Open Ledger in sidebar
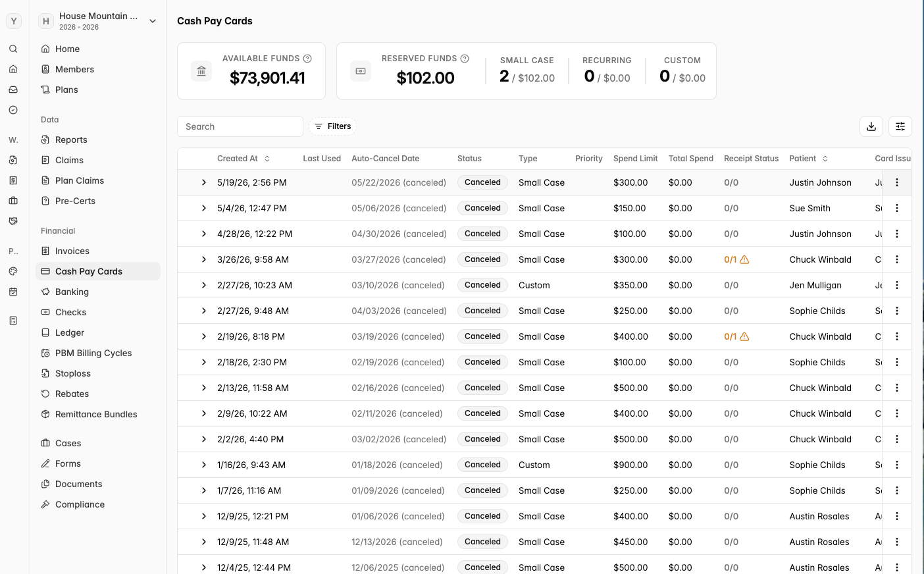 click(98, 332)
